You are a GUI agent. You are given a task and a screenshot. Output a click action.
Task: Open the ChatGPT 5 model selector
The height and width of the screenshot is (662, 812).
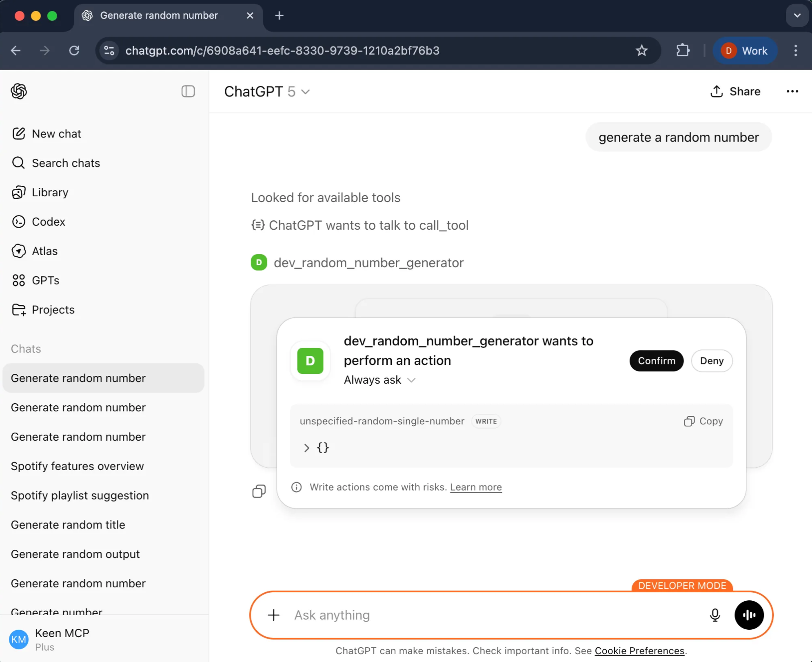(267, 91)
